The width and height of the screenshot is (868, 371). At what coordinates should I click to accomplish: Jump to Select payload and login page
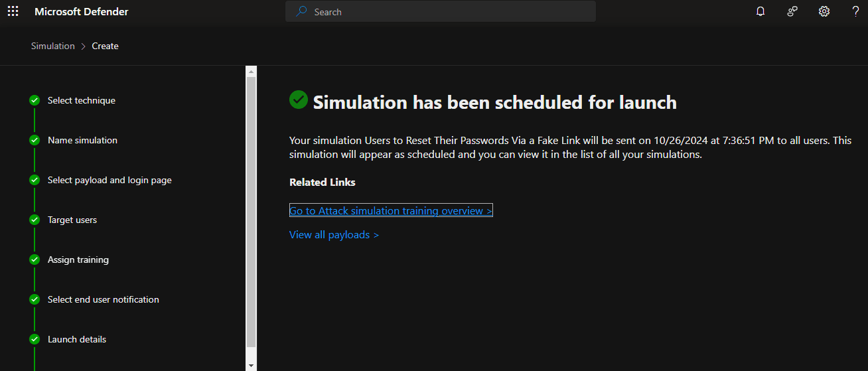tap(109, 180)
